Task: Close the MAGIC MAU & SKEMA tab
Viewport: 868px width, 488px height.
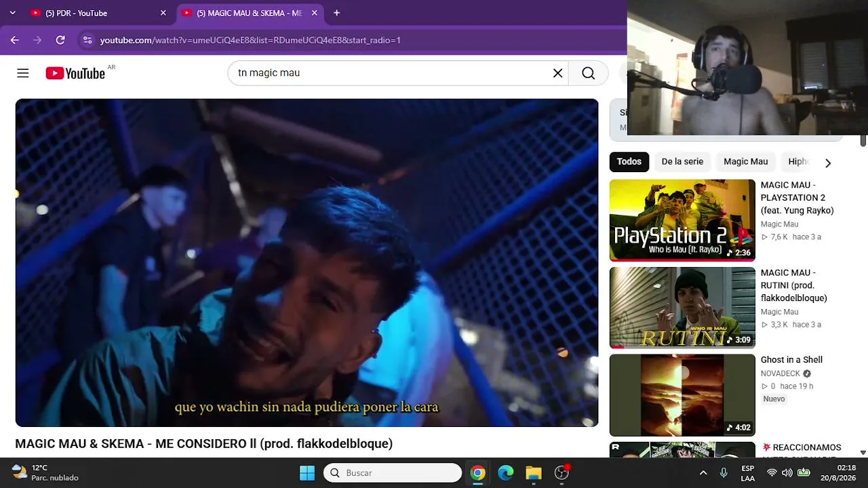Action: pos(314,13)
